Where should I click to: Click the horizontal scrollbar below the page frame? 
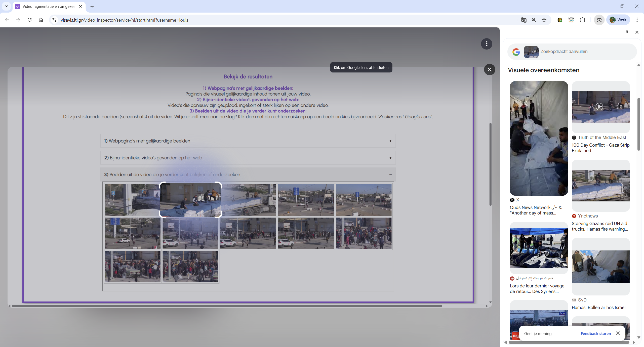point(226,306)
